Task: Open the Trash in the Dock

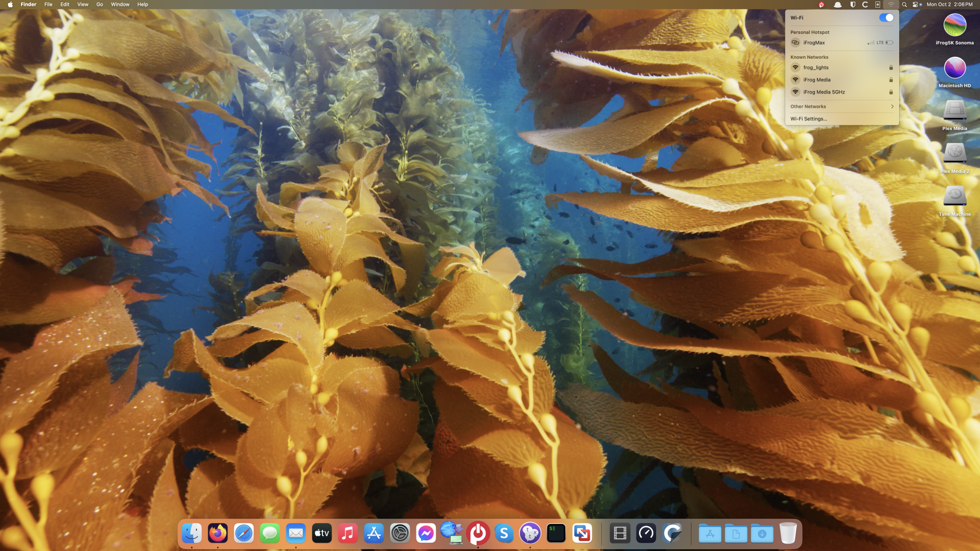Action: [788, 533]
